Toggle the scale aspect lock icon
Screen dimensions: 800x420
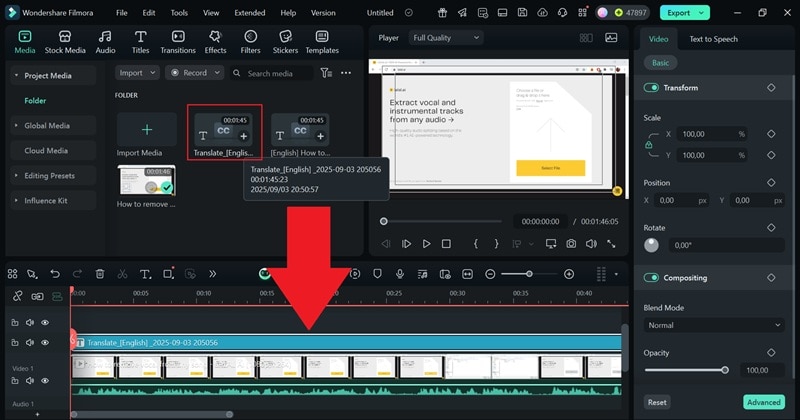[x=648, y=145]
